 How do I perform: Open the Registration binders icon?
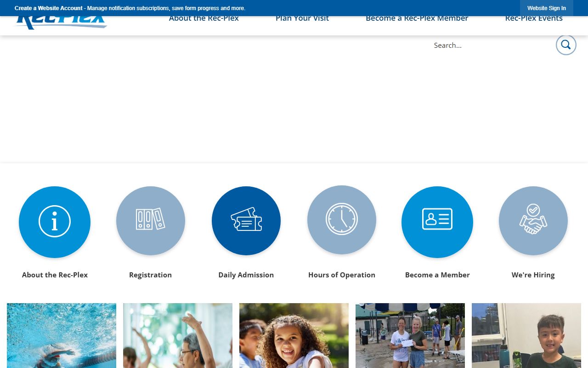point(151,221)
